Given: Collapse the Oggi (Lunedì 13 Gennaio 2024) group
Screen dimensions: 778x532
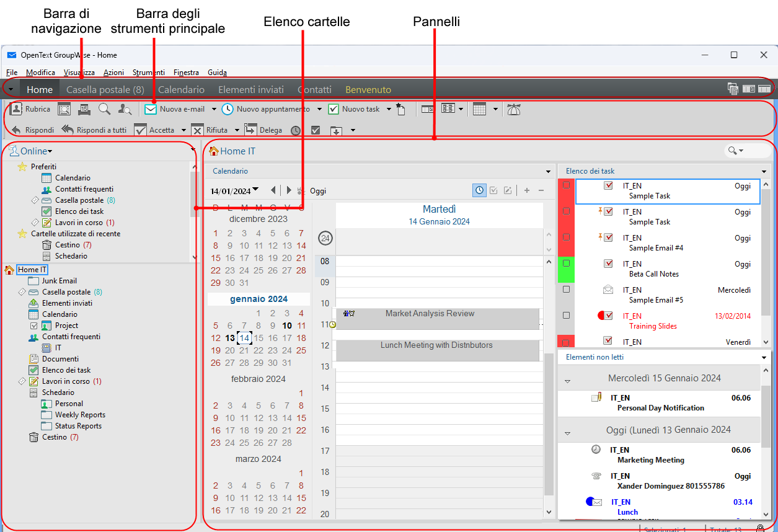Looking at the screenshot, I should [x=567, y=433].
